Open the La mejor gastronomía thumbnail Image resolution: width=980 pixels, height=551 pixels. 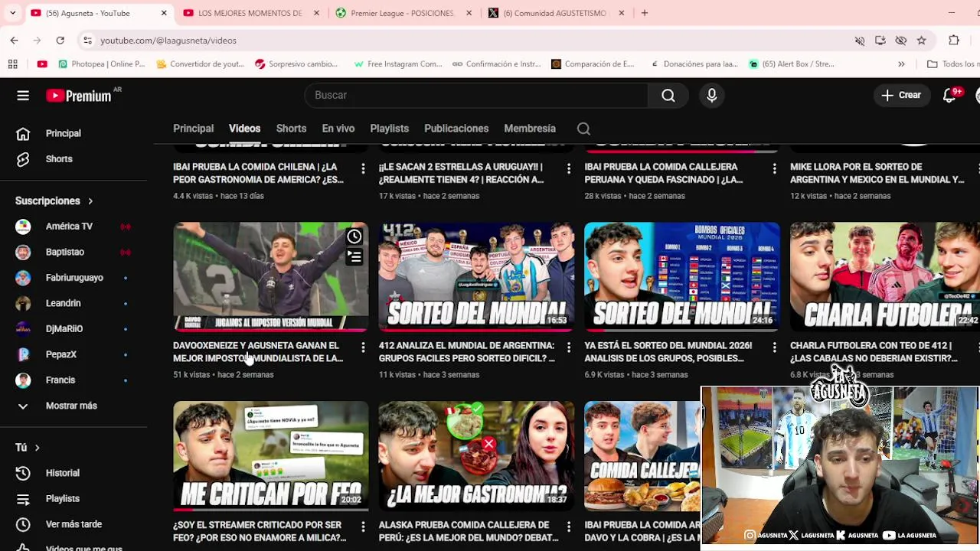pos(476,456)
